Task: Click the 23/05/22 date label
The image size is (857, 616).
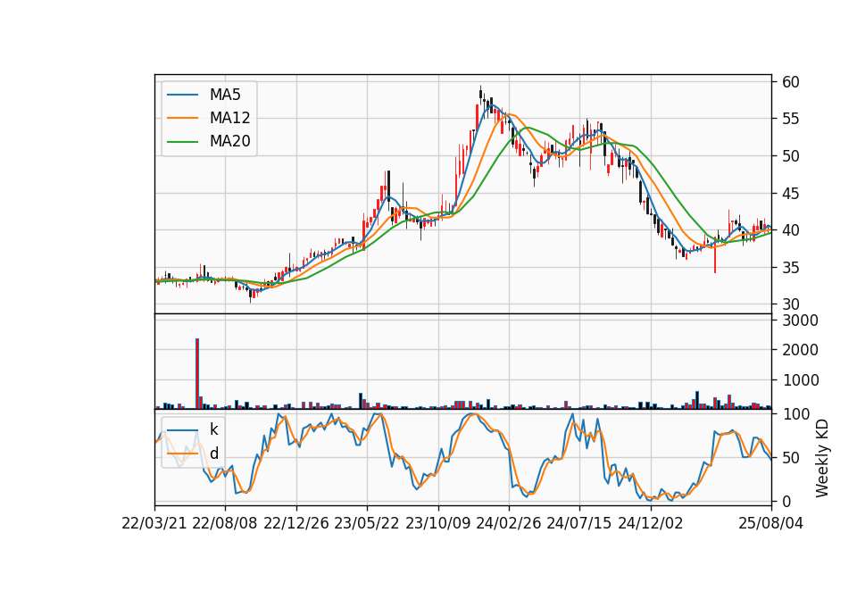Action: point(367,523)
